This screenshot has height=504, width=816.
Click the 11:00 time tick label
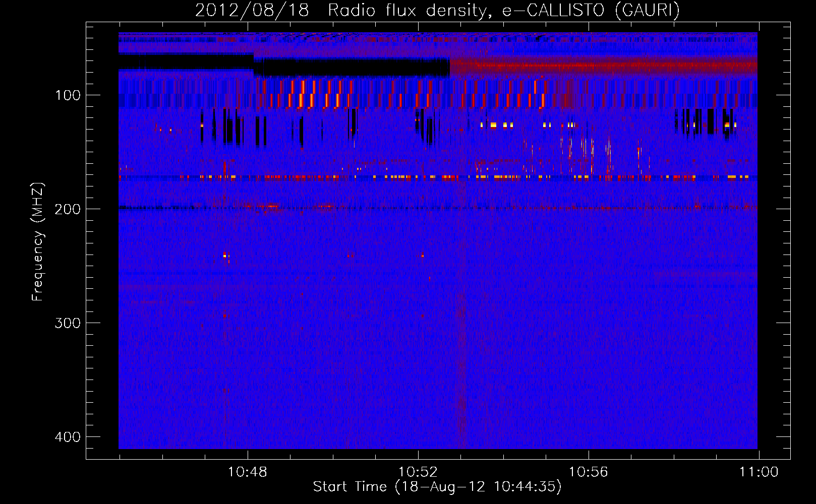pos(759,472)
